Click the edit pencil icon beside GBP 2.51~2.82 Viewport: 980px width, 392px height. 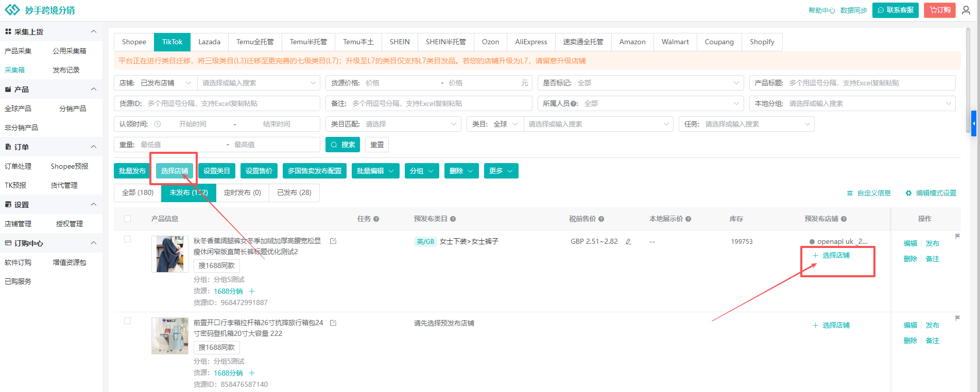tap(628, 241)
